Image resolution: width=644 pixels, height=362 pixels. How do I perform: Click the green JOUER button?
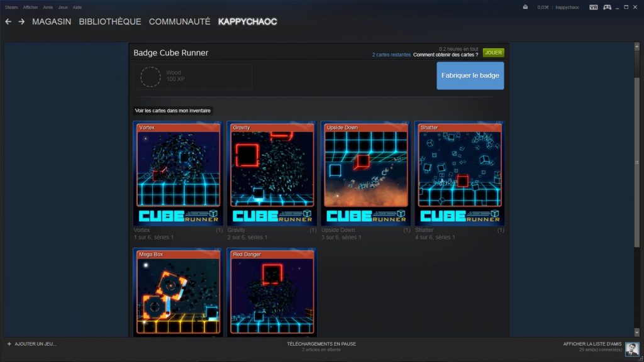click(493, 53)
